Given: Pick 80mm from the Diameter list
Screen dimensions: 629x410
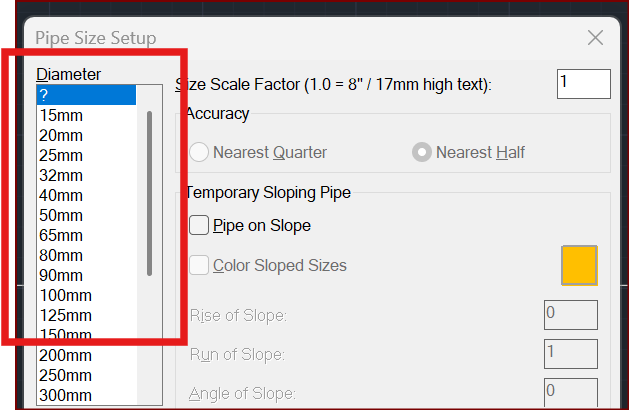Looking at the screenshot, I should click(x=61, y=255).
